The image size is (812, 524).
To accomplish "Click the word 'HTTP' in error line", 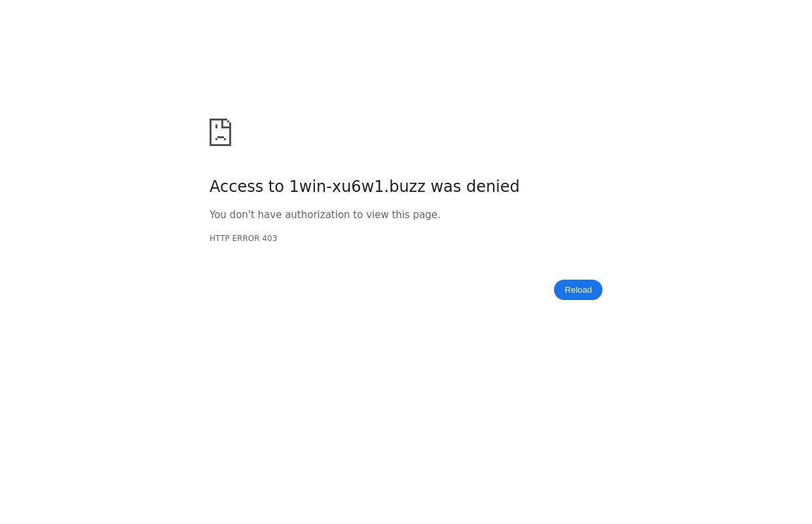I will [x=219, y=238].
